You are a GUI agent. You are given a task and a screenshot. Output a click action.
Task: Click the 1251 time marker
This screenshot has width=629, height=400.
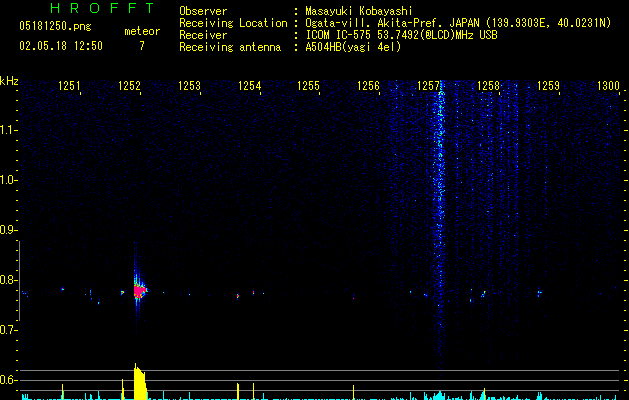[x=69, y=86]
